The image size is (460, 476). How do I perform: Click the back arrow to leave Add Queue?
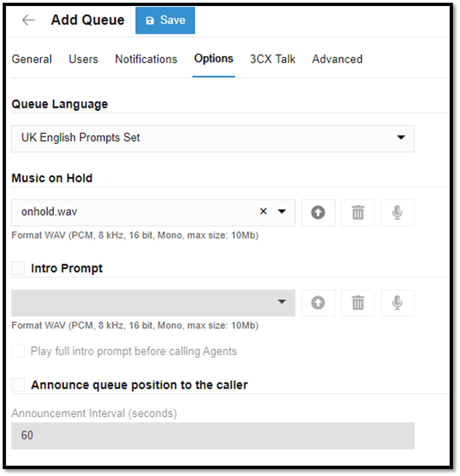[x=27, y=20]
